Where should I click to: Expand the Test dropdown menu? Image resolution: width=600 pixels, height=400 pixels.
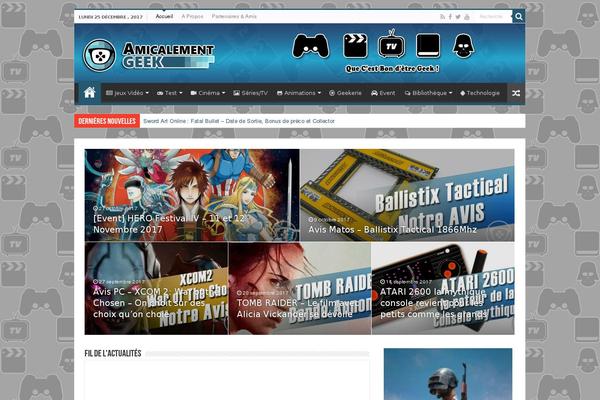(x=170, y=93)
